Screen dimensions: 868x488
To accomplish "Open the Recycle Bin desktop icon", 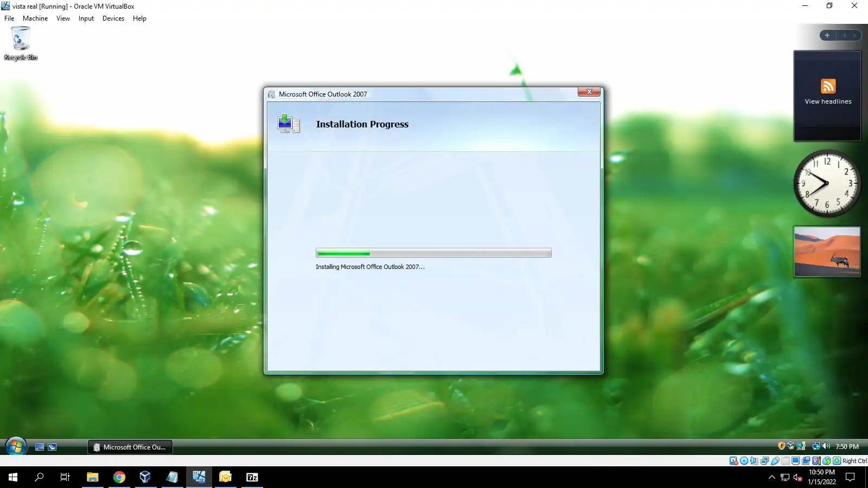I will 21,43.
